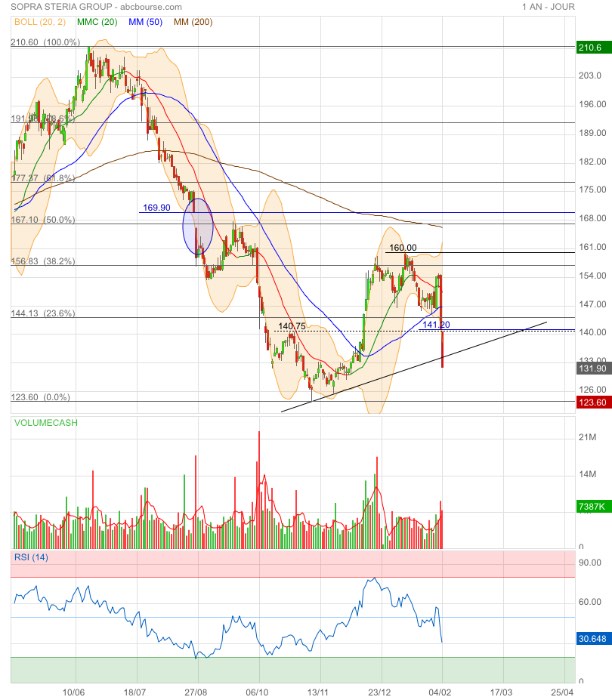
Task: Click the 10/06 date axis label
Action: [x=74, y=692]
